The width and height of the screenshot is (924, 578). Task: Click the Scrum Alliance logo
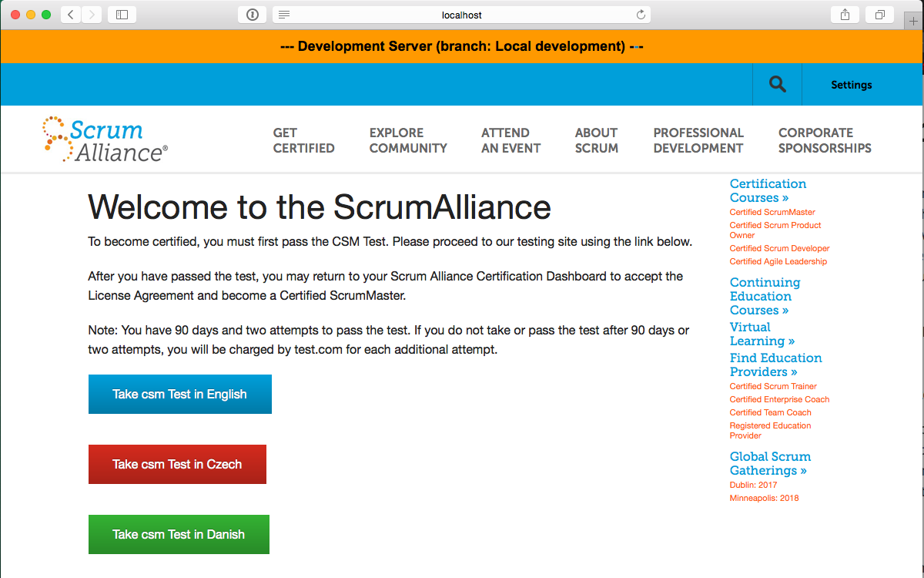(105, 139)
